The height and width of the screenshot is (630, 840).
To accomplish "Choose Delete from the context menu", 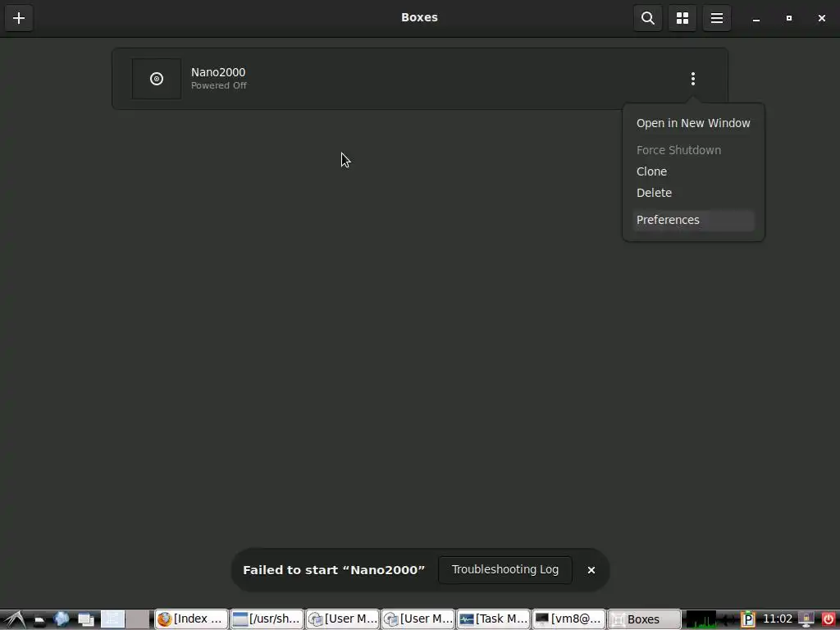I will 693,193.
